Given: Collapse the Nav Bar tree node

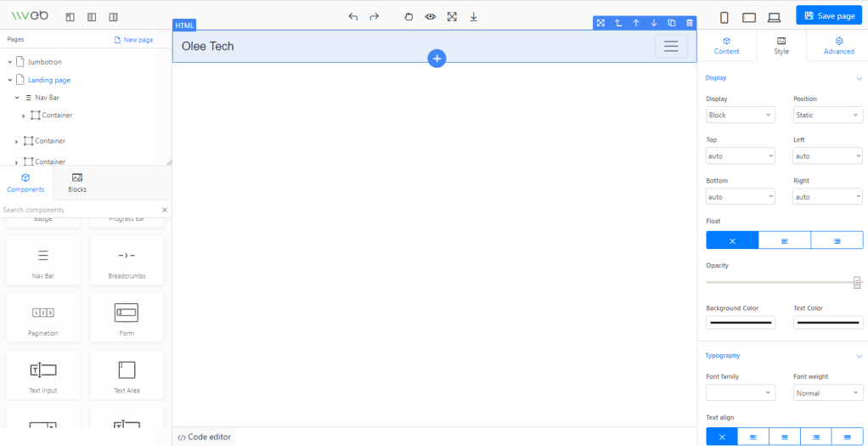Looking at the screenshot, I should [17, 98].
